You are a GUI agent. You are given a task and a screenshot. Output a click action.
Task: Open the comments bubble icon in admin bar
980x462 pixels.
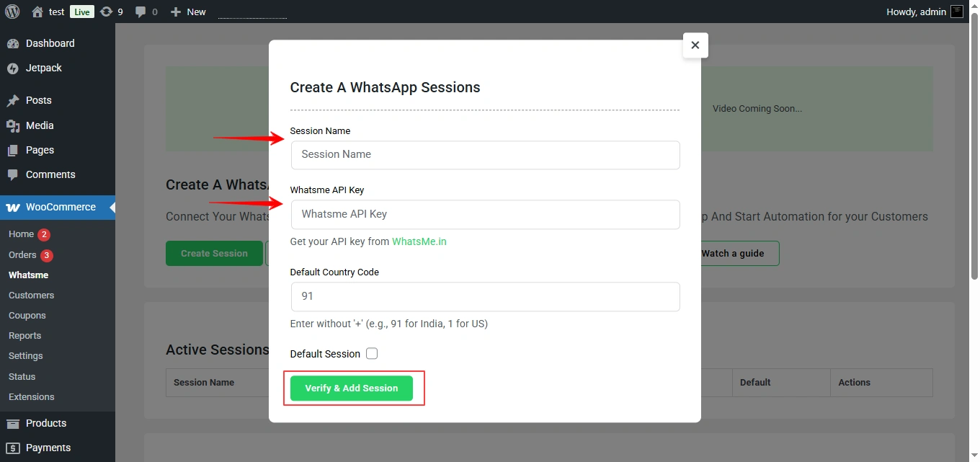click(141, 12)
